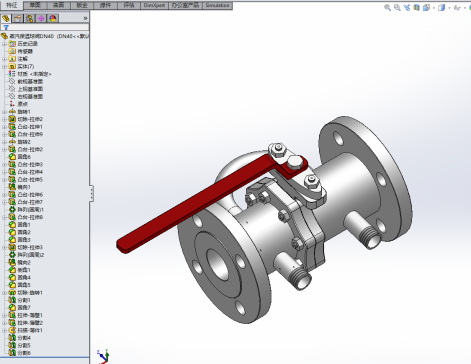Expand the 旋转2 revolve feature

click(x=4, y=142)
